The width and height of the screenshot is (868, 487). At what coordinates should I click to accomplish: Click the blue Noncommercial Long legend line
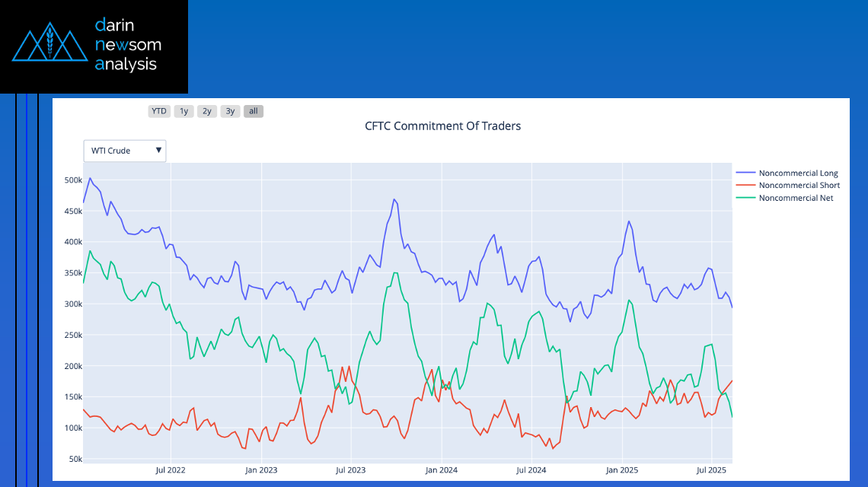[745, 173]
